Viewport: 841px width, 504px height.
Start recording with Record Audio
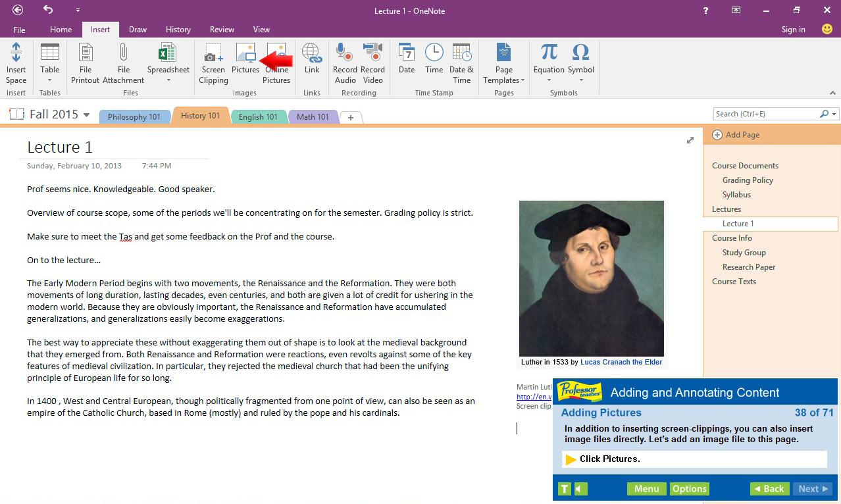pyautogui.click(x=344, y=63)
